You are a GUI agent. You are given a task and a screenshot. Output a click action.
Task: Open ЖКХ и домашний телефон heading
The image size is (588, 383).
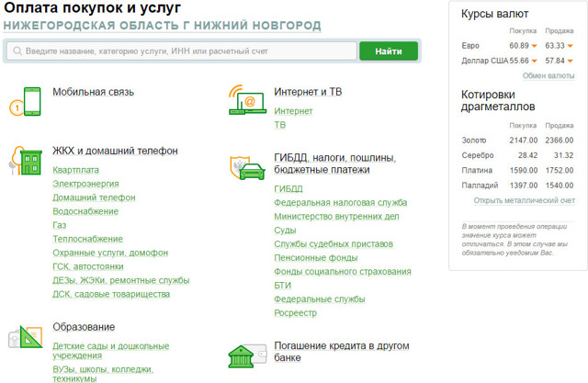click(x=115, y=151)
